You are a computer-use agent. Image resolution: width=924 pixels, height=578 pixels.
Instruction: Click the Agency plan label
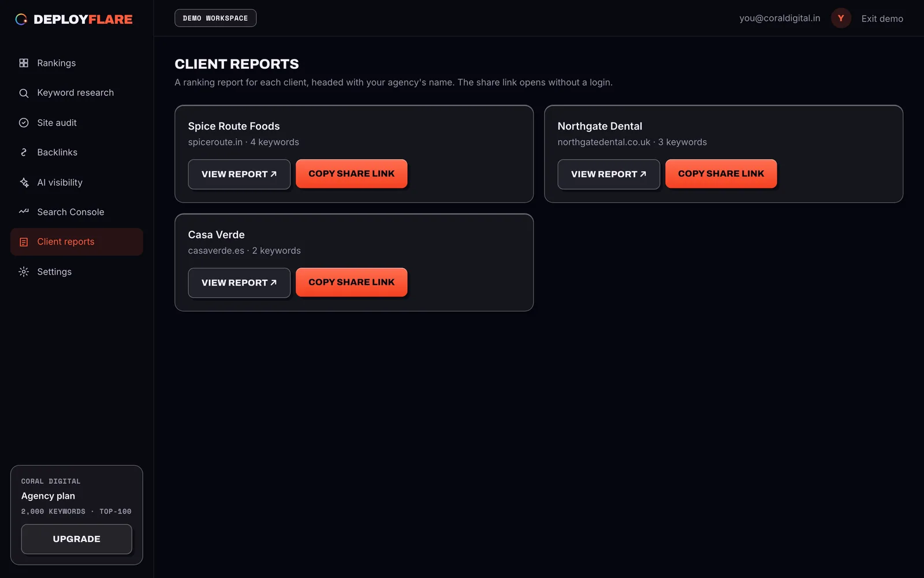49,496
